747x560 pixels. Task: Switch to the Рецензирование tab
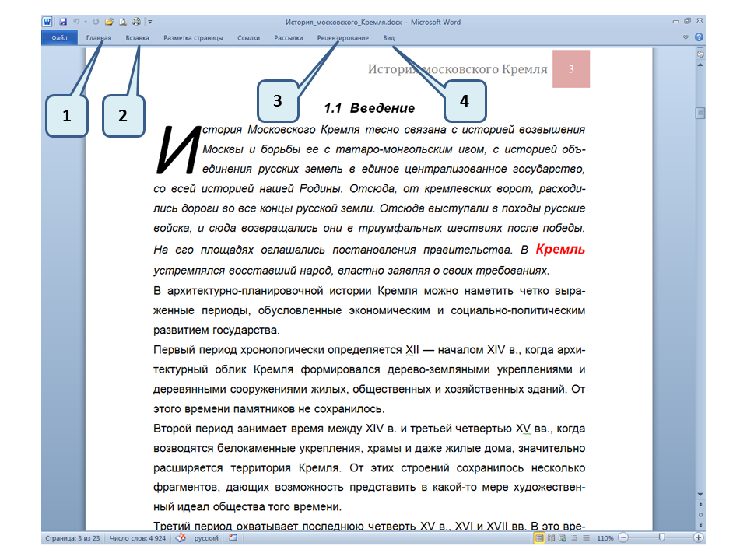(x=343, y=37)
